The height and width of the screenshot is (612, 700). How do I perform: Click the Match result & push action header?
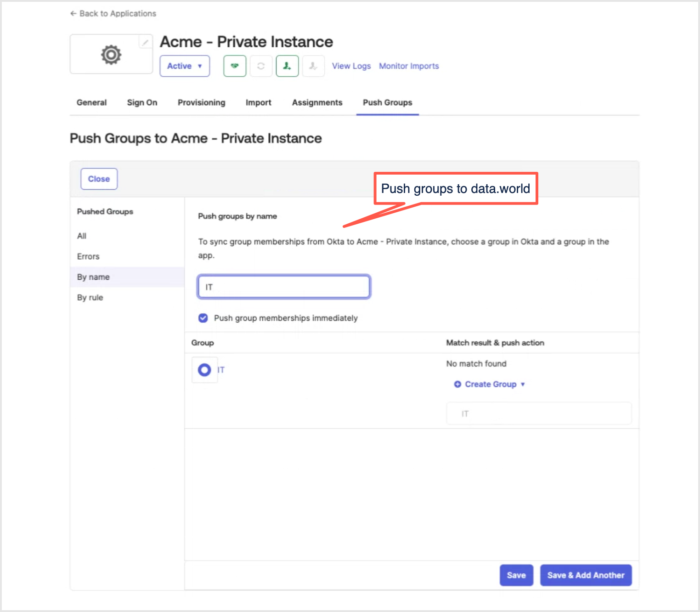[495, 343]
